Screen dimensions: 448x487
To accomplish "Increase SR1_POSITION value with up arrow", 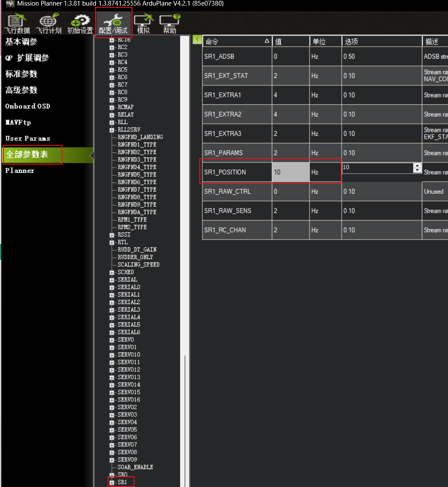I will coord(417,165).
